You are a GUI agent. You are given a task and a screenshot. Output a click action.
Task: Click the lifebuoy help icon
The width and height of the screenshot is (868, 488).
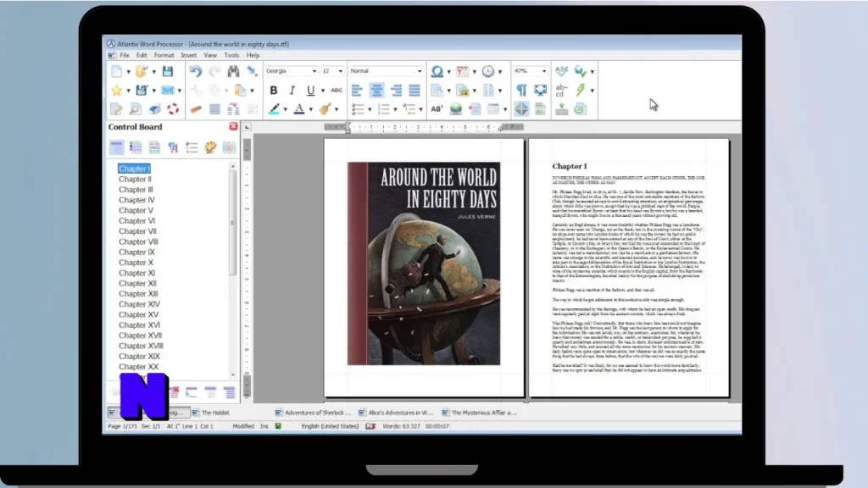[x=173, y=109]
